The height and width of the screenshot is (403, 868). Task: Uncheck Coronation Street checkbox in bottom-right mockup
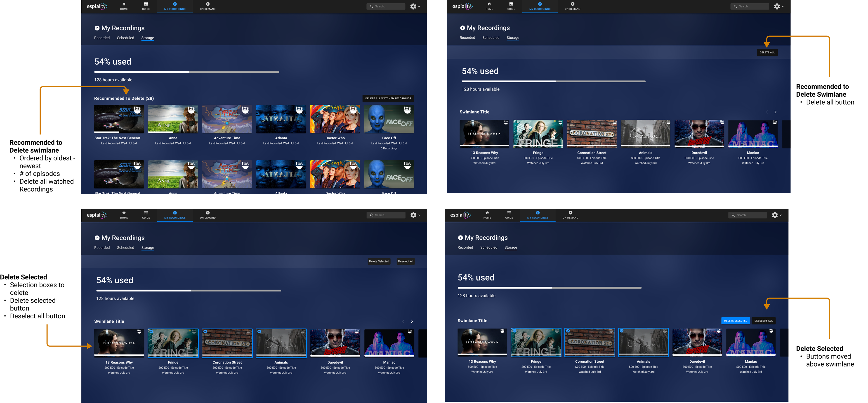[x=568, y=331]
